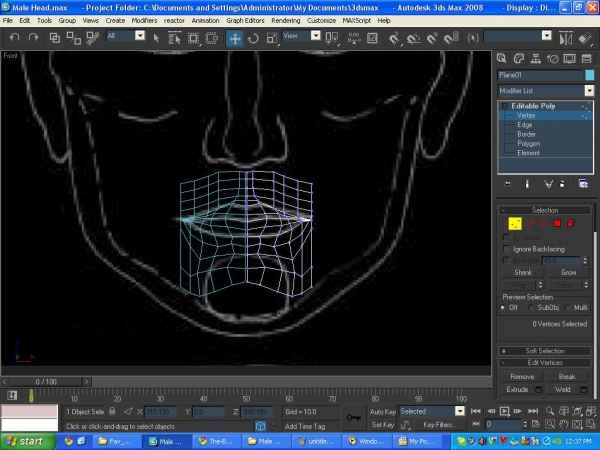Click the Use Pivot Point Center icon
Image resolution: width=600 pixels, height=450 pixels.
331,38
